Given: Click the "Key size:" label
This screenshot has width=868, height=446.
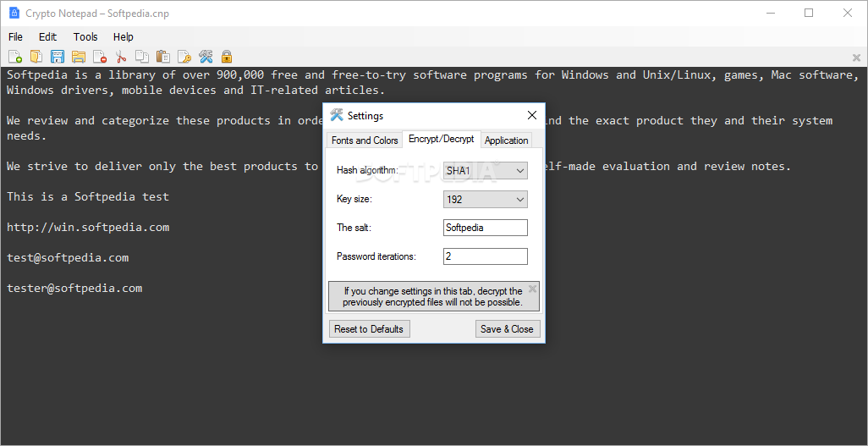Looking at the screenshot, I should [354, 199].
